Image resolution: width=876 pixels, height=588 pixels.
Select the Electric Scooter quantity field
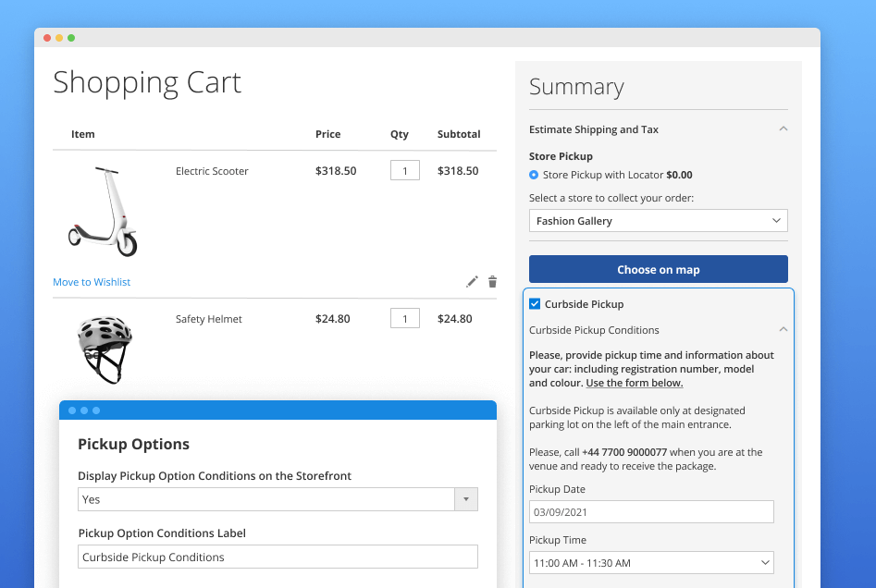coord(404,170)
